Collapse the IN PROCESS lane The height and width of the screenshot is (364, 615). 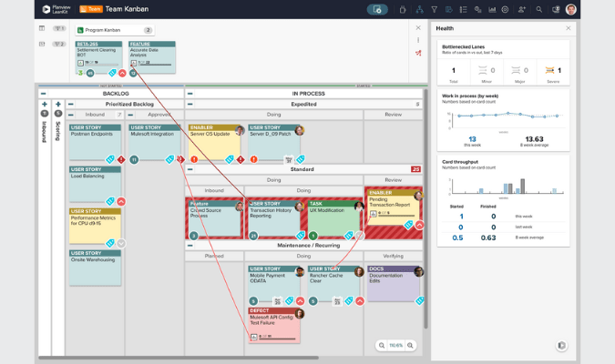(190, 94)
